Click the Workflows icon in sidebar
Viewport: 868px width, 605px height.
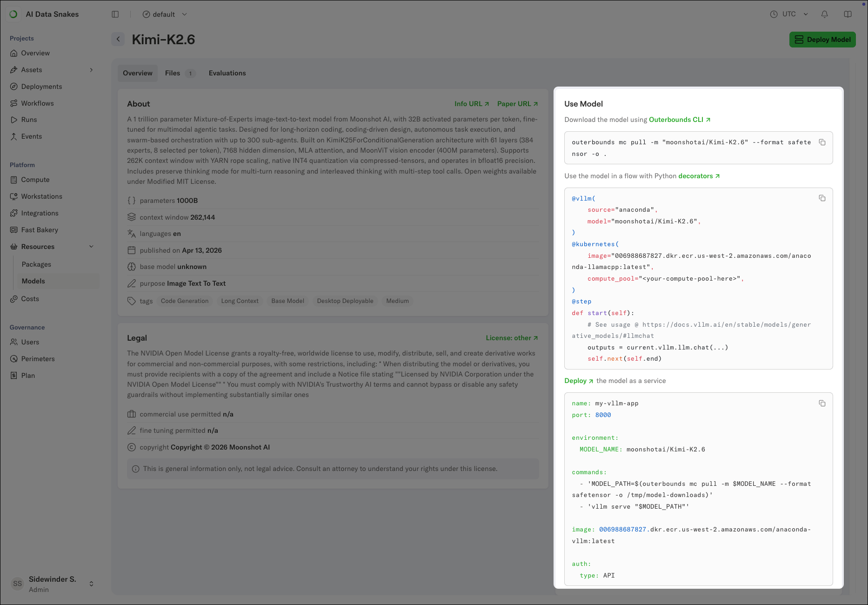pyautogui.click(x=14, y=103)
